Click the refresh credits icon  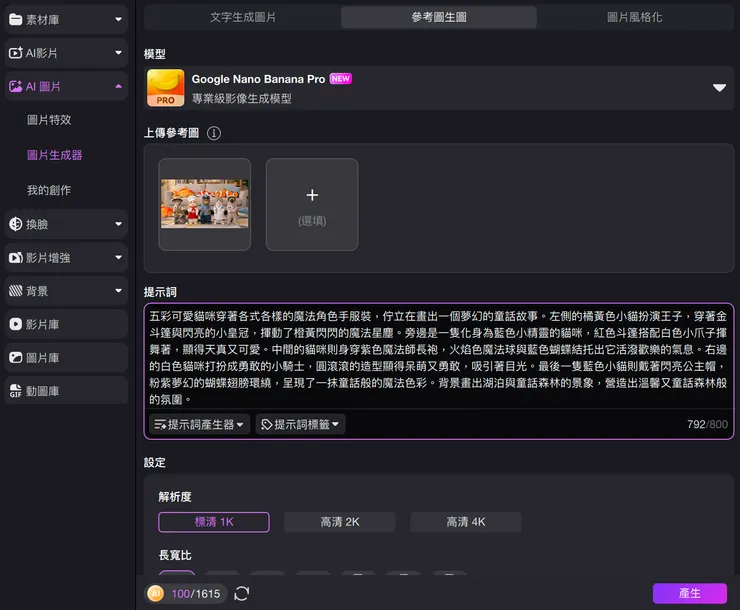point(242,593)
